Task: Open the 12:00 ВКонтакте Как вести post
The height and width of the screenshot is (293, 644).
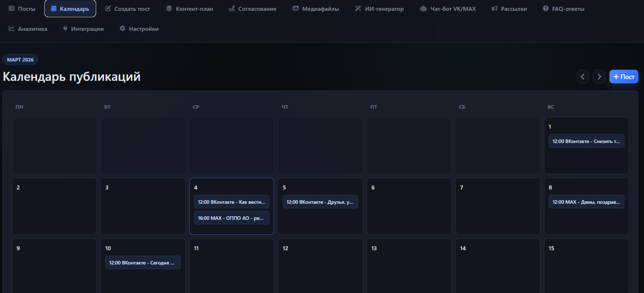Action: click(231, 202)
